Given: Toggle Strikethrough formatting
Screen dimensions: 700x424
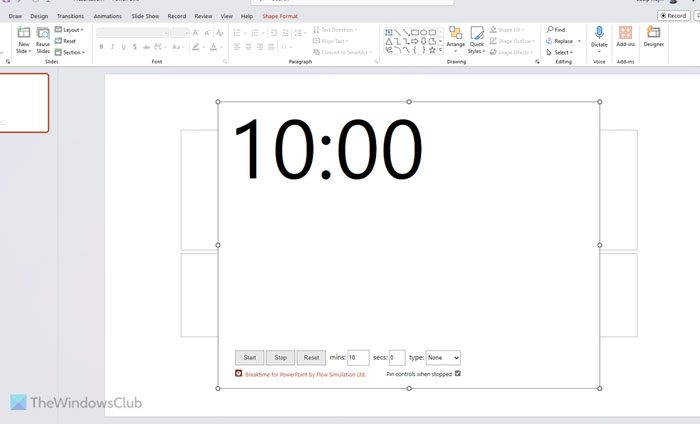Looking at the screenshot, I should (x=146, y=47).
